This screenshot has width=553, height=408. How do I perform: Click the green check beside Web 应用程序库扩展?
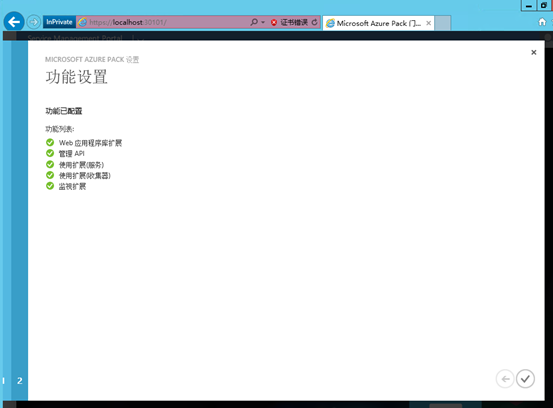click(x=50, y=142)
